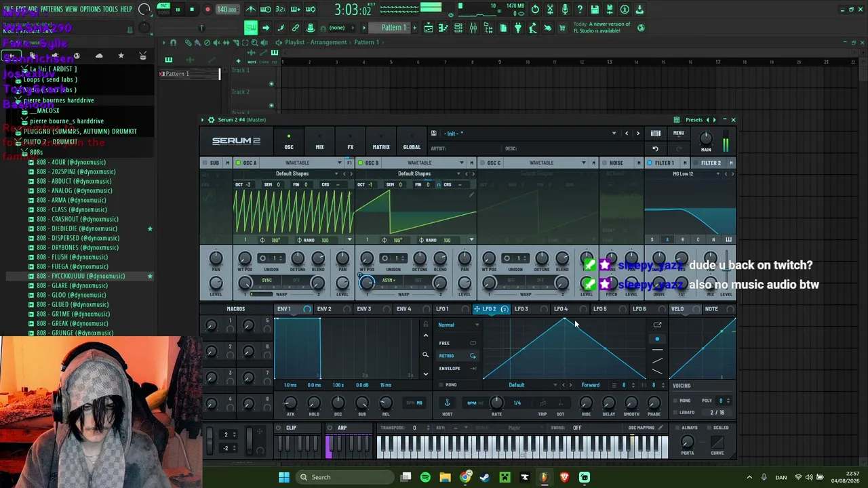Viewport: 868px width, 488px height.
Task: Set LFO mode to ENVELOPE
Action: click(458, 369)
